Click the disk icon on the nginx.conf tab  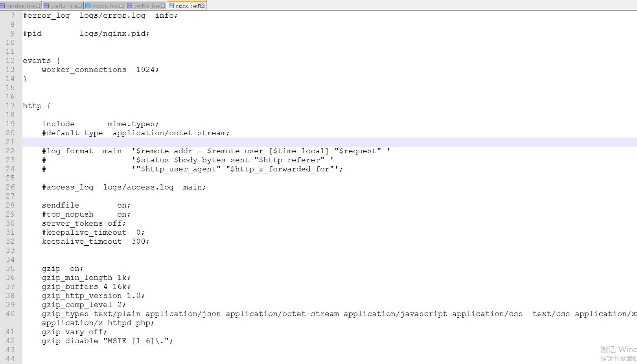pyautogui.click(x=171, y=6)
